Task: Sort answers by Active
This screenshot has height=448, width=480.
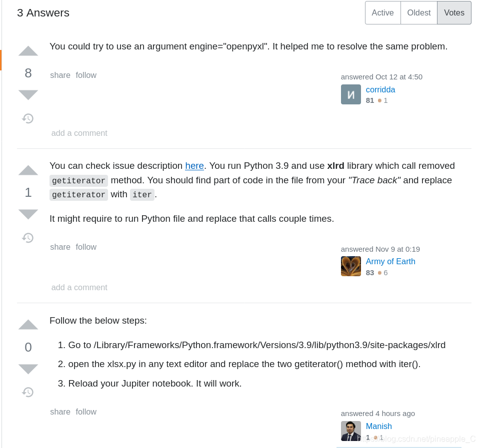Action: click(382, 12)
